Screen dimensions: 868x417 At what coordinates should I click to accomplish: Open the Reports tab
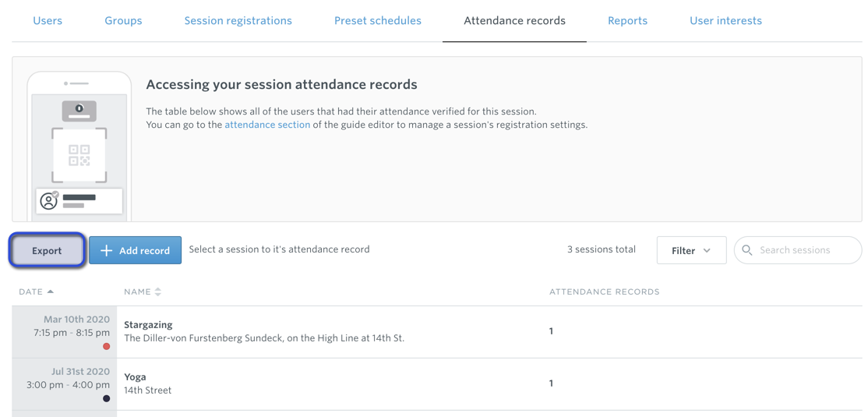pos(628,20)
